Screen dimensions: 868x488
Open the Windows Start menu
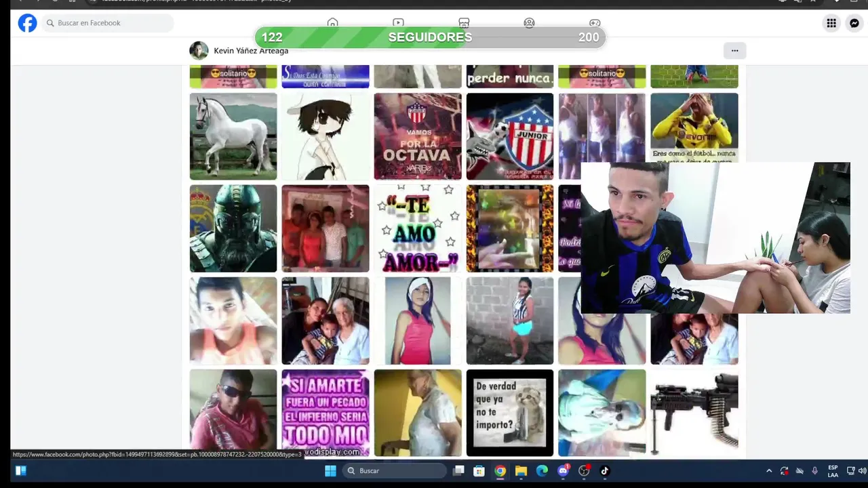coord(330,470)
